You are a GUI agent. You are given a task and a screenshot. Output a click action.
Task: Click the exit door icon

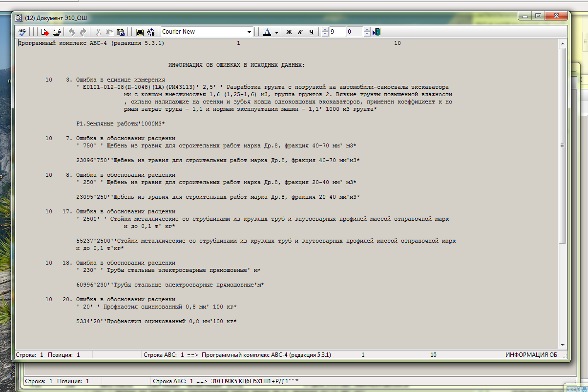[377, 32]
